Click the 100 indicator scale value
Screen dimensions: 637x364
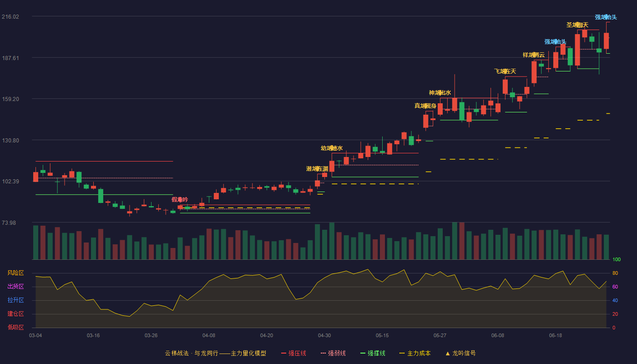[617, 259]
